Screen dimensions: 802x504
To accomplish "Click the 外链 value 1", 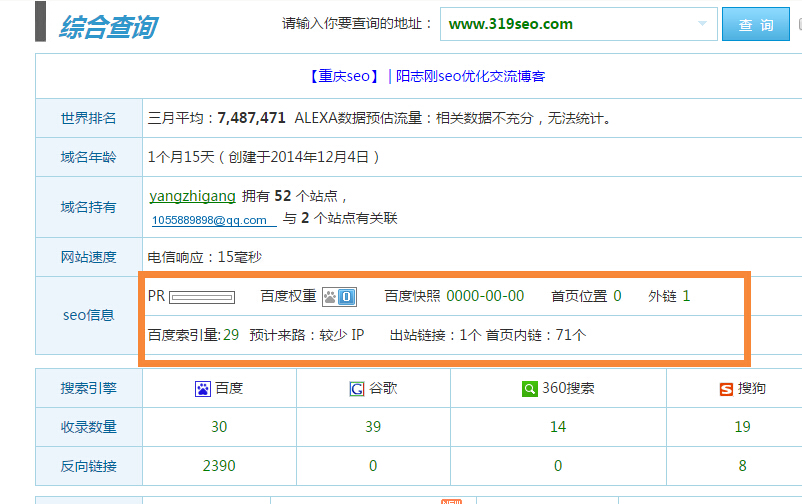I will (x=686, y=296).
